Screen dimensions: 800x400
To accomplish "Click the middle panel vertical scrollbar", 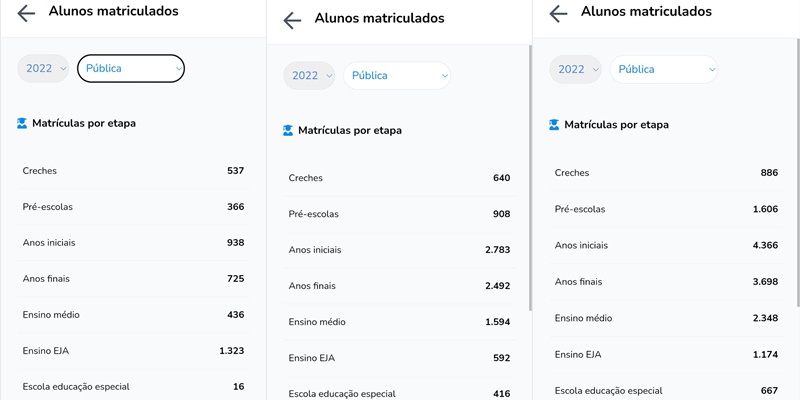I will point(530,178).
